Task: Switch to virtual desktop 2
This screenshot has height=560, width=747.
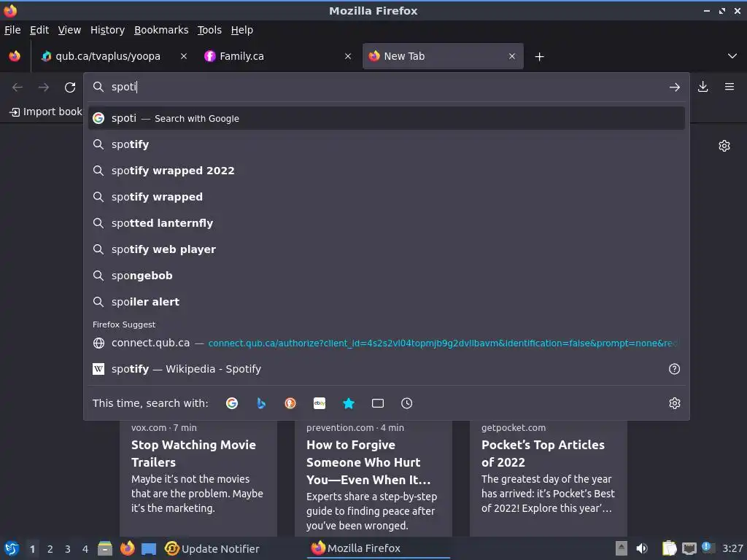Action: tap(50, 549)
